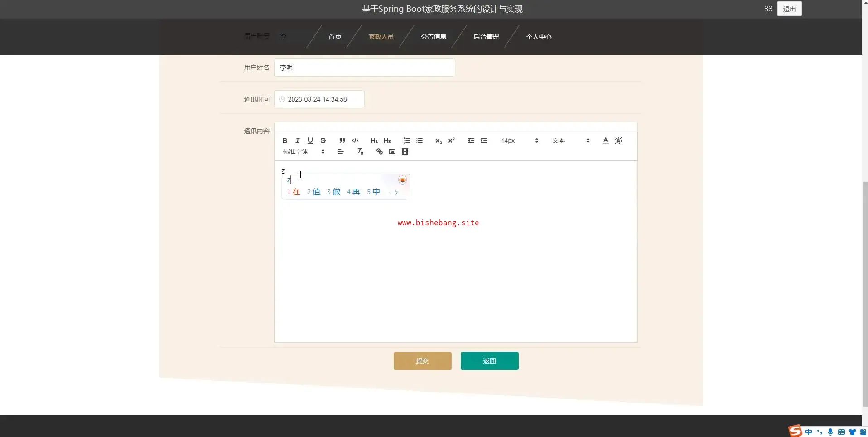The image size is (868, 437).
Task: Open the 个人中心 navigation item
Action: click(539, 37)
